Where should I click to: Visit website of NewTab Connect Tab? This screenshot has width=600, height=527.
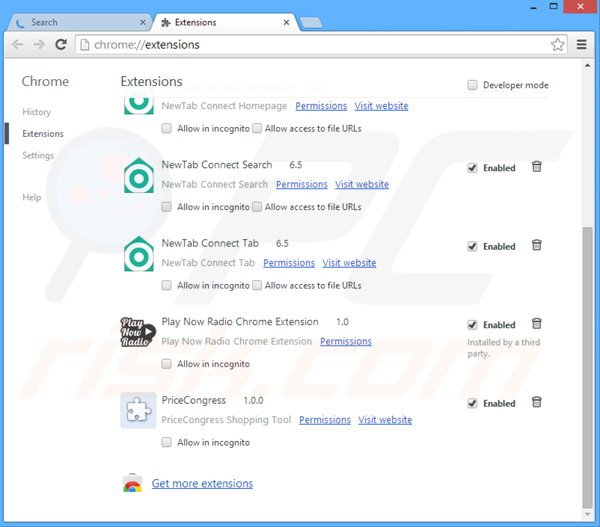(349, 263)
